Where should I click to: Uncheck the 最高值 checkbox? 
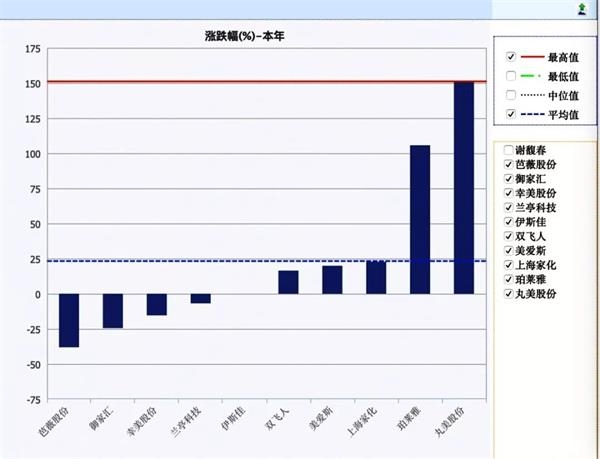coord(511,57)
